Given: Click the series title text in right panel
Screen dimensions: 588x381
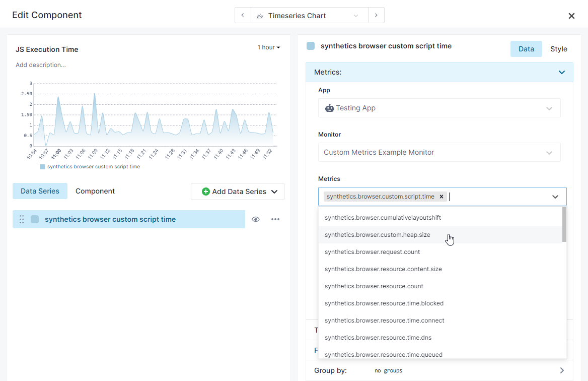Looking at the screenshot, I should pos(386,46).
